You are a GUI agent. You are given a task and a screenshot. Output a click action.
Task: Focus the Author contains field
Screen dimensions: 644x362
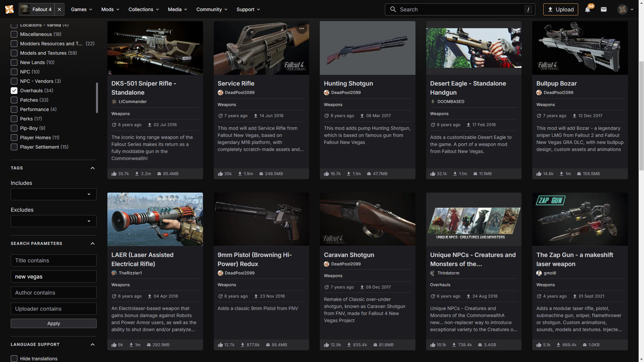coord(54,293)
